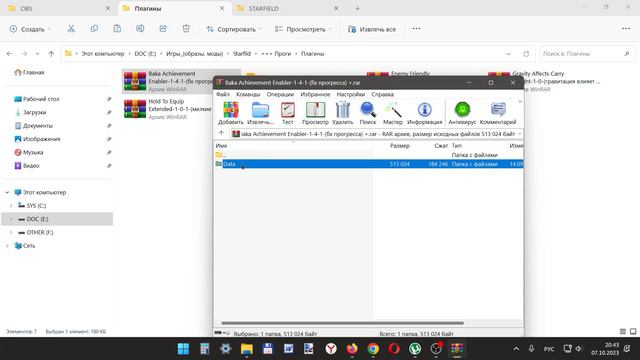Screen dimensions: 640x360
Task: Open Windows Settings from taskbar
Action: point(225,349)
